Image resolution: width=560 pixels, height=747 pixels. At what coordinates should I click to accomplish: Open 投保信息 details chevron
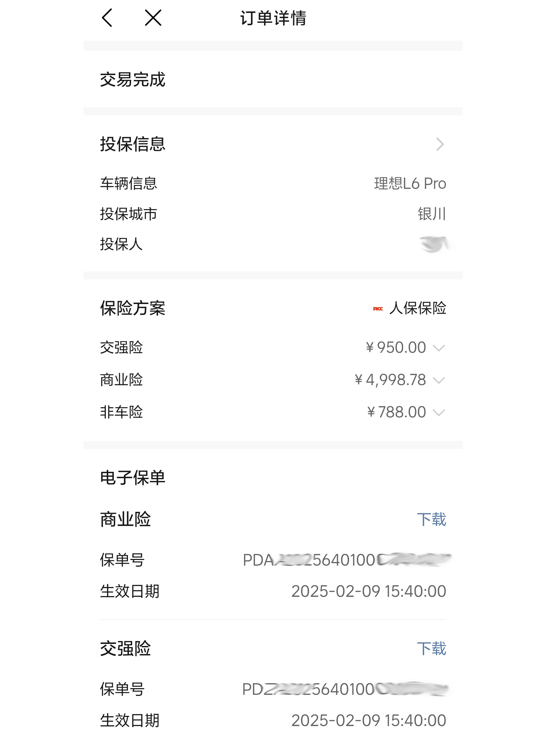point(440,144)
